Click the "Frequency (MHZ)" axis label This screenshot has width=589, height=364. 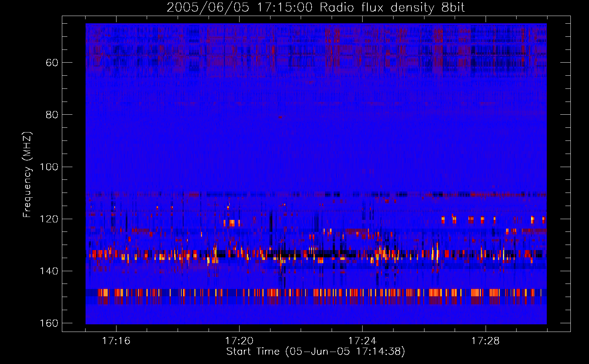[x=27, y=175]
